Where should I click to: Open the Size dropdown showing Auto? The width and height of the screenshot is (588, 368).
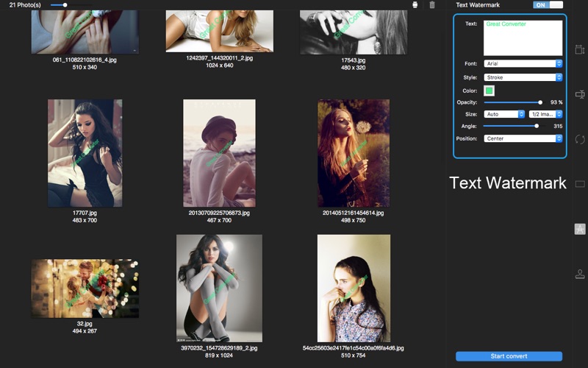tap(504, 114)
